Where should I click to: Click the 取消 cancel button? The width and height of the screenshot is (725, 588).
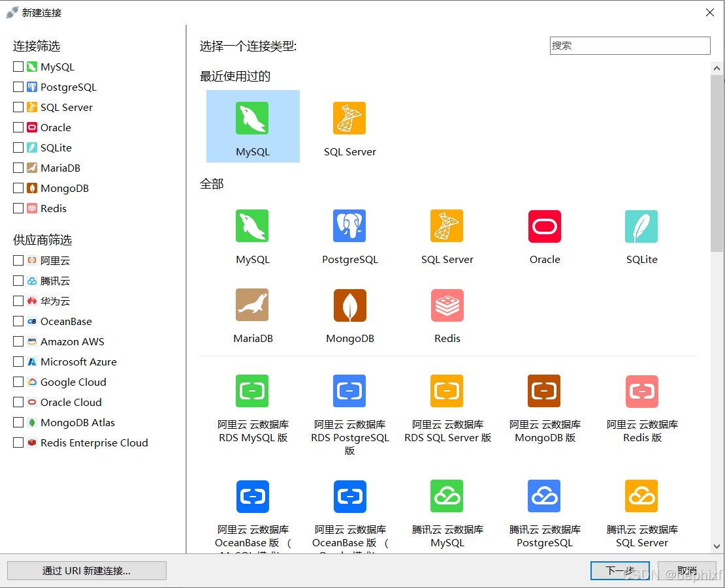point(687,571)
